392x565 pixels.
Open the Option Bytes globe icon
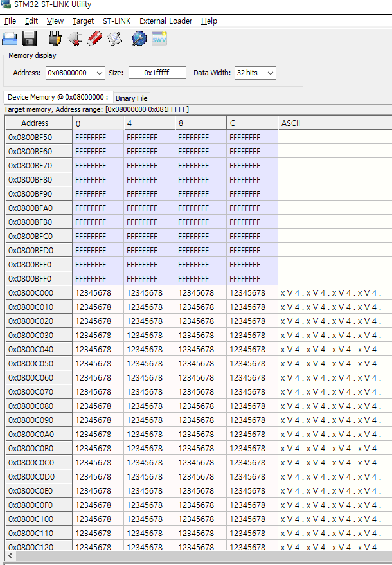tap(139, 39)
